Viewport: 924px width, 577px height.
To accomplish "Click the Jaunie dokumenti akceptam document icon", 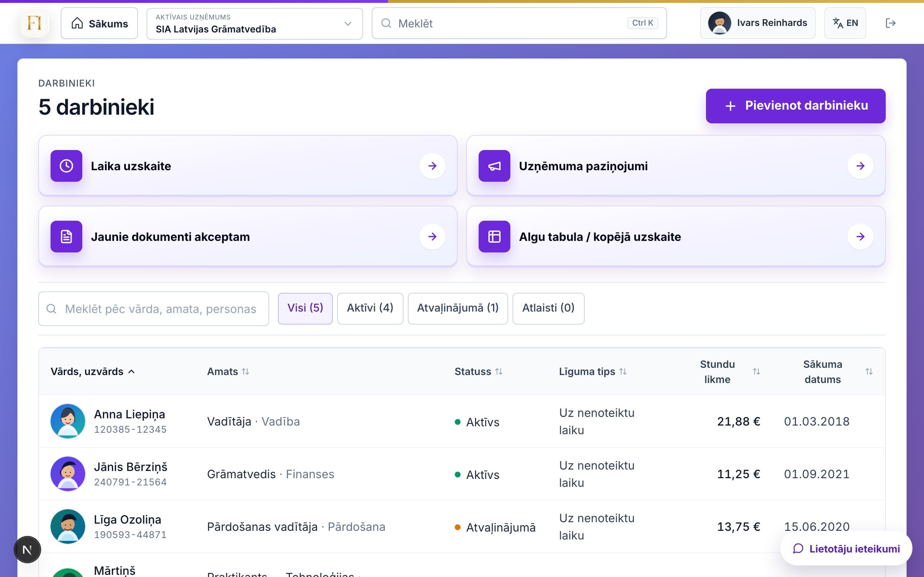I will tap(66, 236).
